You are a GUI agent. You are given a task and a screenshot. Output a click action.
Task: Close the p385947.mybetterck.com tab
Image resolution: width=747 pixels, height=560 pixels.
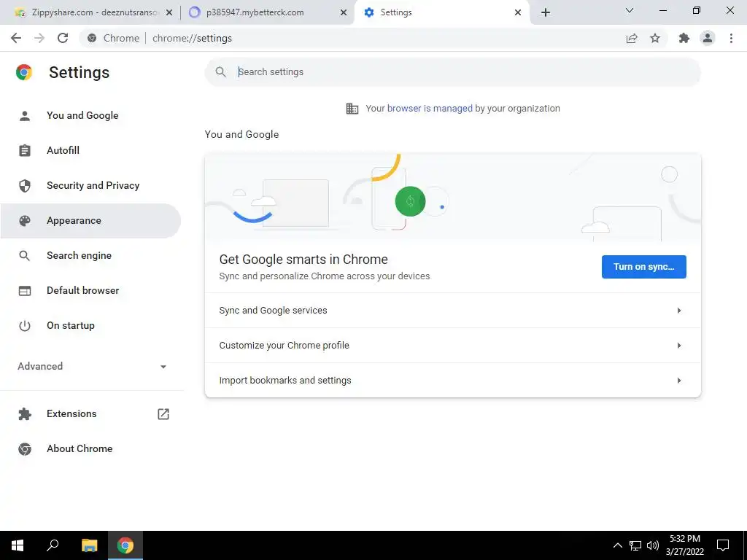coord(344,13)
